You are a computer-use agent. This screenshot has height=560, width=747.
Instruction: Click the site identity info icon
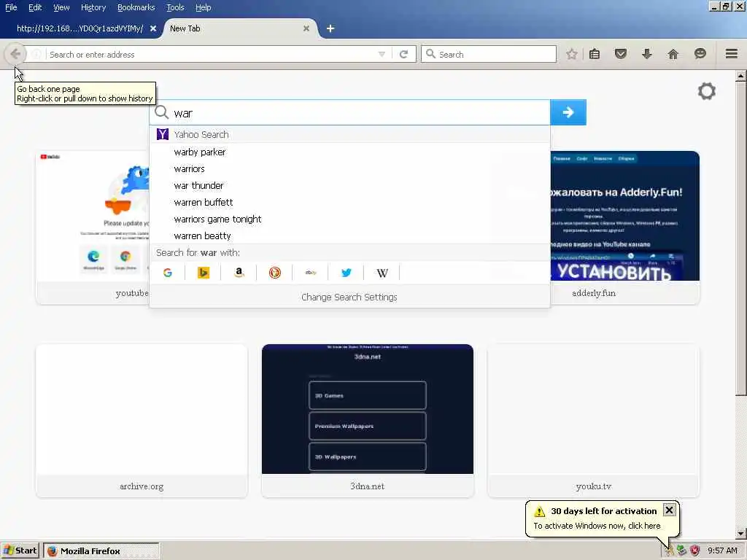pyautogui.click(x=36, y=54)
